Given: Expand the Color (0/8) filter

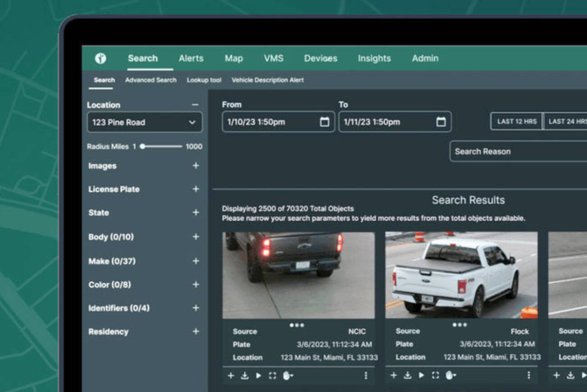Looking at the screenshot, I should [x=196, y=285].
